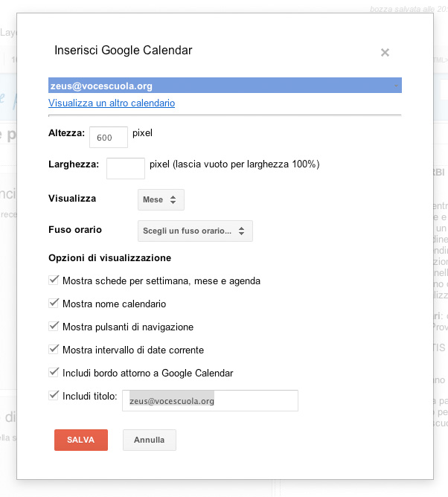Uncheck Mostra intervallo di date corrente
Image resolution: width=448 pixels, height=497 pixels.
pyautogui.click(x=54, y=350)
